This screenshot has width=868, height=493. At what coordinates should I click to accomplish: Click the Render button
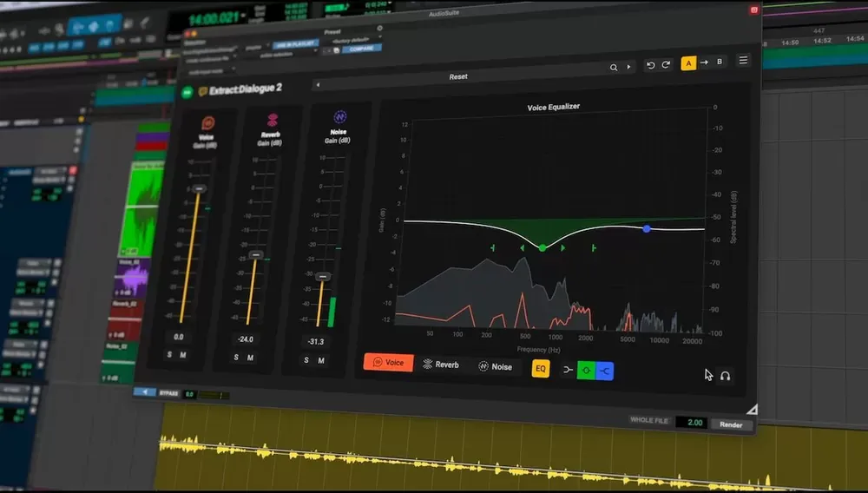tap(731, 424)
